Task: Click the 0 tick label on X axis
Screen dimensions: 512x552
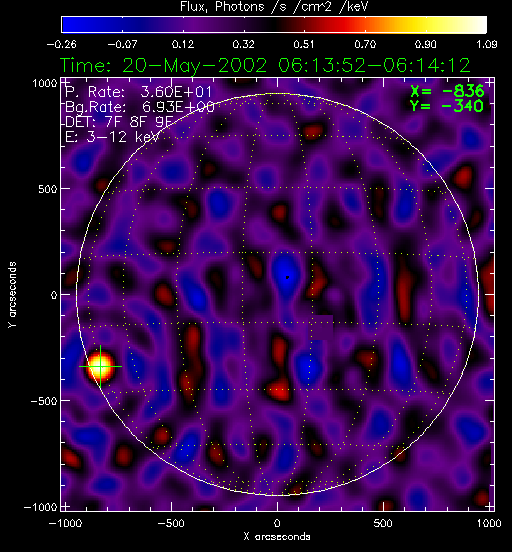Action: (277, 523)
